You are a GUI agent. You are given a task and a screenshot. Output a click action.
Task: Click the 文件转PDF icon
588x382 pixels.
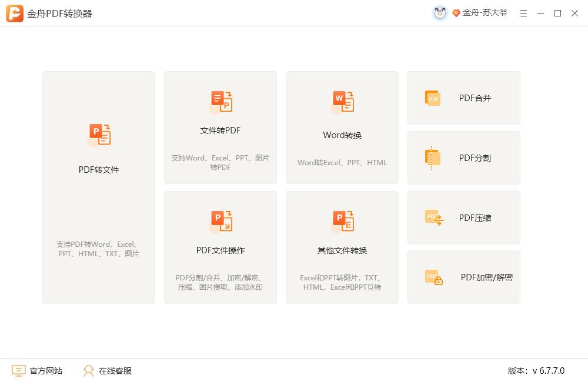coord(220,102)
